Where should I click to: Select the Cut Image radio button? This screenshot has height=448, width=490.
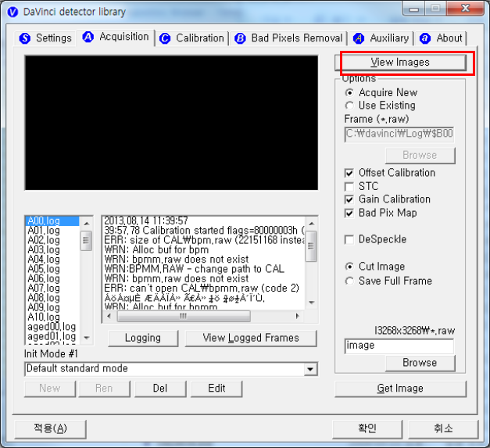pyautogui.click(x=349, y=267)
